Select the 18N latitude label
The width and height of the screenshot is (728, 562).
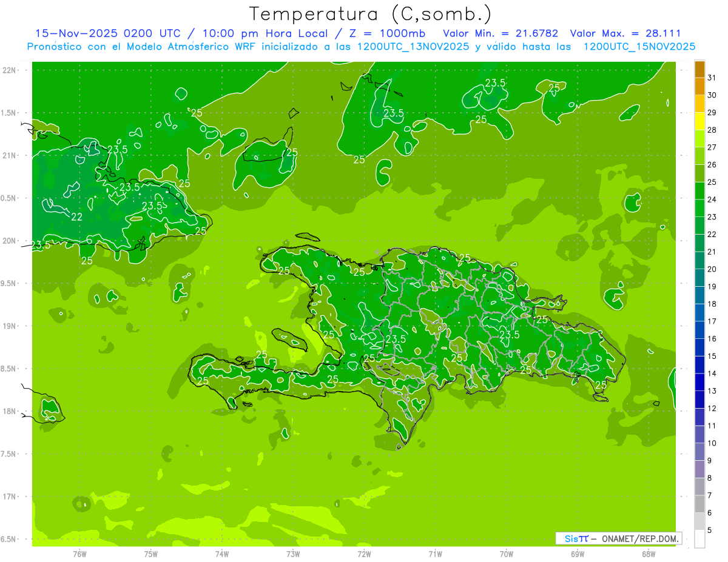coord(9,411)
